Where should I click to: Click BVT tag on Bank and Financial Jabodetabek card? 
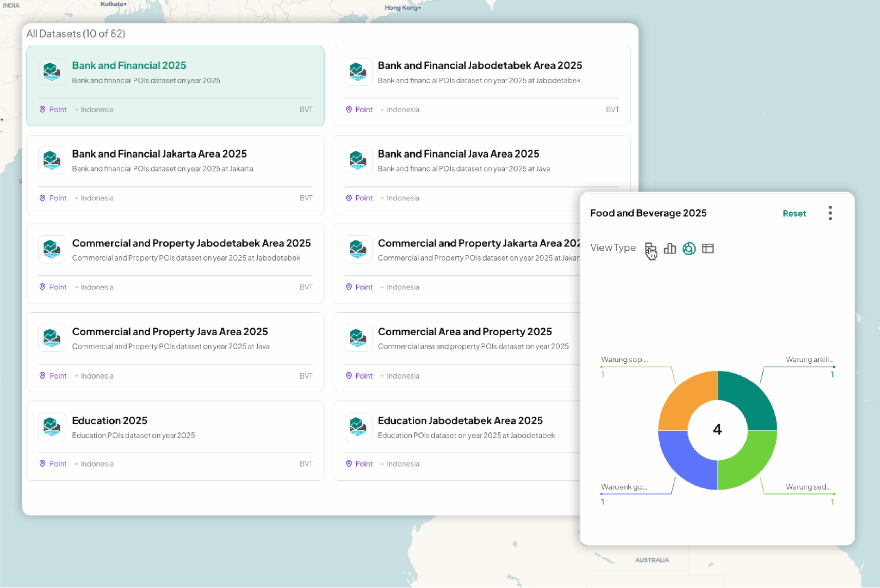pyautogui.click(x=612, y=110)
